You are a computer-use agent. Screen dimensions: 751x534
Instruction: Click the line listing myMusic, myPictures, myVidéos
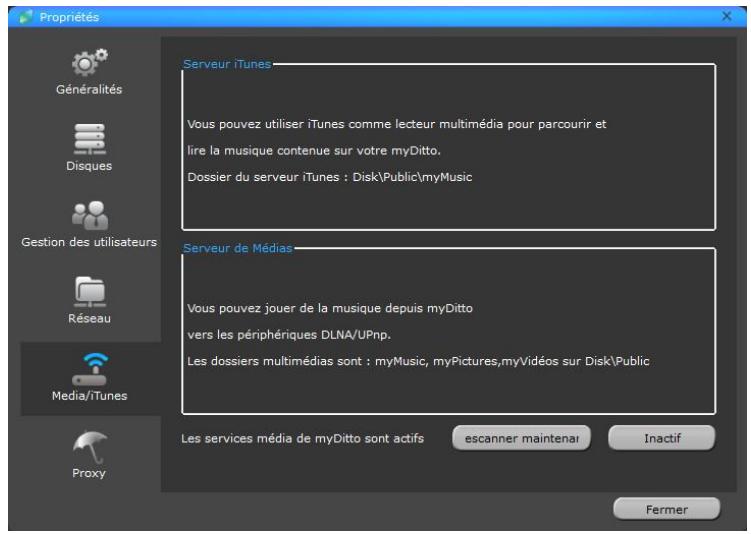tap(418, 361)
